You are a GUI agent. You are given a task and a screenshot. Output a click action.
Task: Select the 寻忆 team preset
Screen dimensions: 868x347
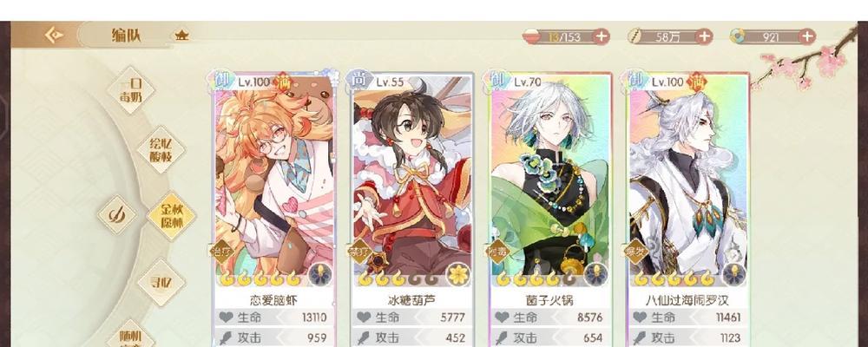pyautogui.click(x=161, y=282)
